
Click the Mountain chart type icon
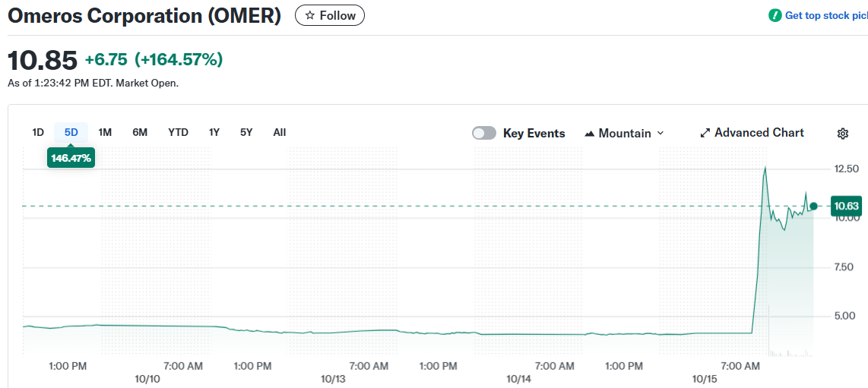[x=590, y=134]
